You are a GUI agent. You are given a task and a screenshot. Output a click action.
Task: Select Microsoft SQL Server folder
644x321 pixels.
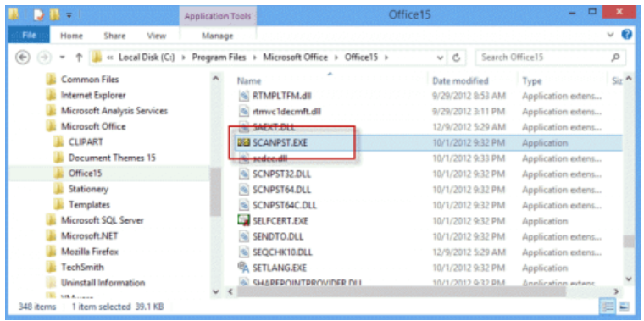coord(103,220)
